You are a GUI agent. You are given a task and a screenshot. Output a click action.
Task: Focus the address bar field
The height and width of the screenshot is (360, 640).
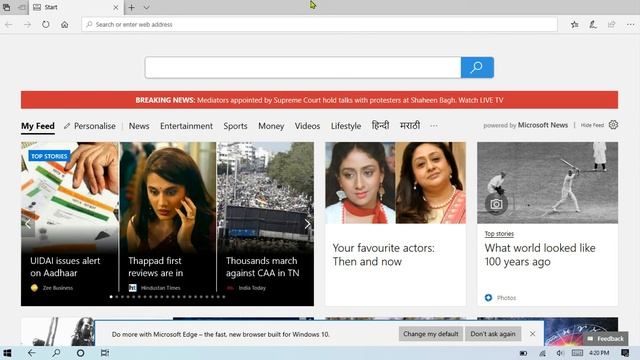[319, 24]
